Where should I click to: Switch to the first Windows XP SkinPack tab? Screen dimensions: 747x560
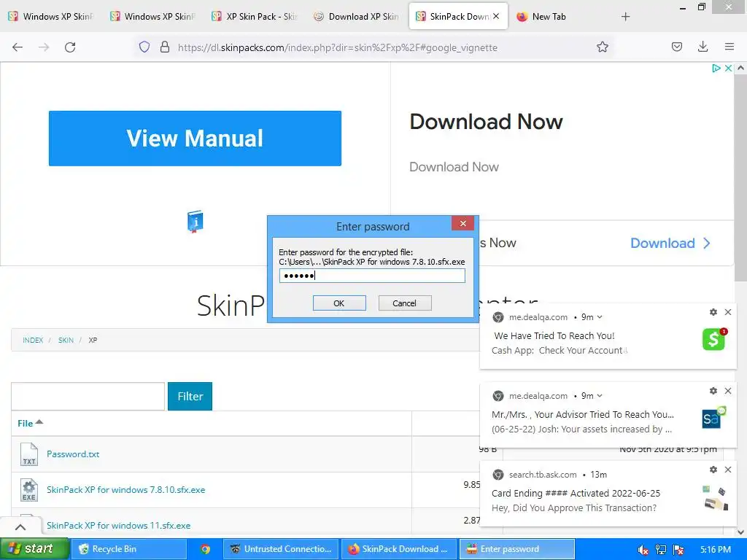pyautogui.click(x=52, y=16)
